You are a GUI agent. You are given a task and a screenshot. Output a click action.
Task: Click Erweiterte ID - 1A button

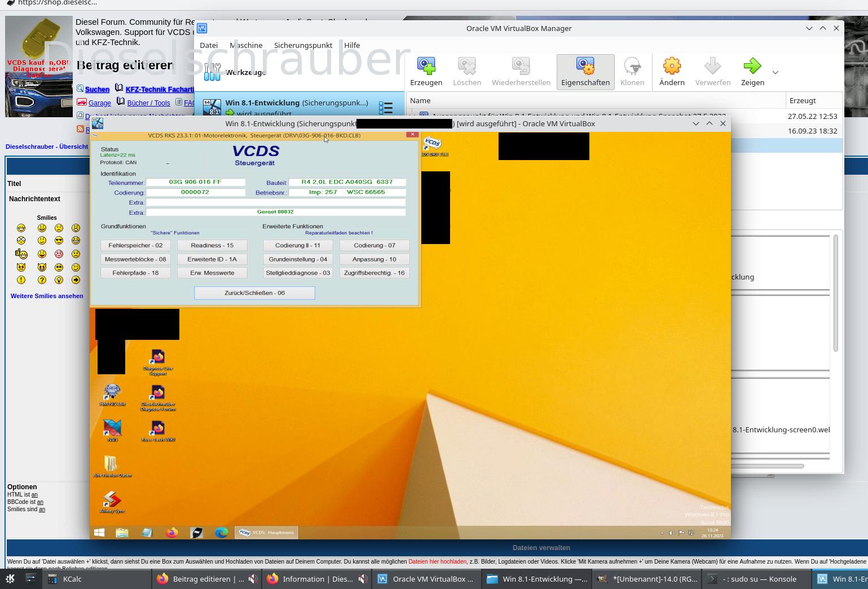(212, 259)
